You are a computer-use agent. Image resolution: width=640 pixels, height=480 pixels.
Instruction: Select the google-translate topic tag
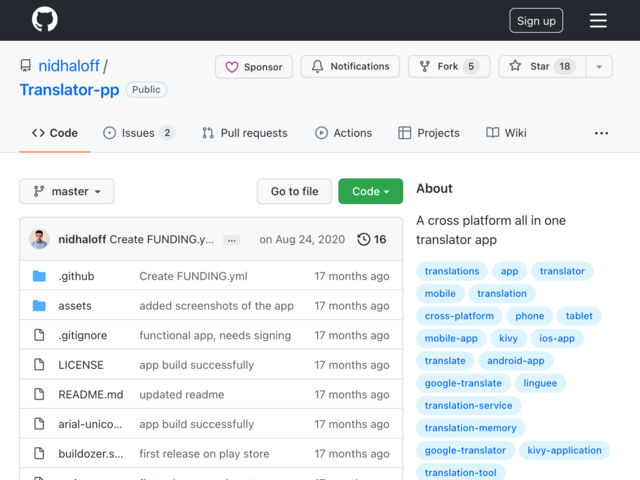point(463,383)
